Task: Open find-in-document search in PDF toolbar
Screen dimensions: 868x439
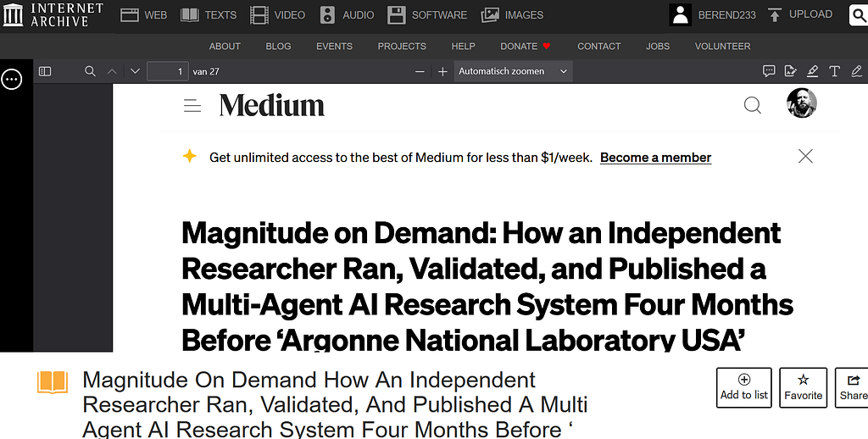Action: [x=90, y=71]
